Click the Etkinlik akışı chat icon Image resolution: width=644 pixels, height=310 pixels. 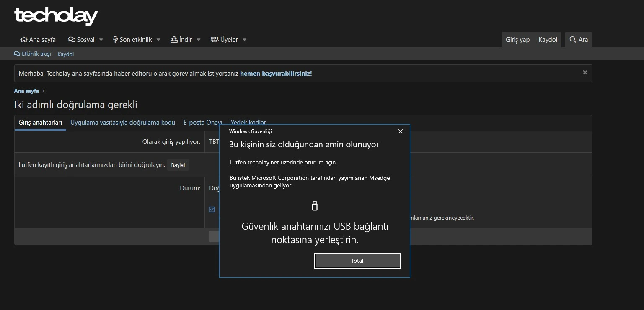(17, 54)
